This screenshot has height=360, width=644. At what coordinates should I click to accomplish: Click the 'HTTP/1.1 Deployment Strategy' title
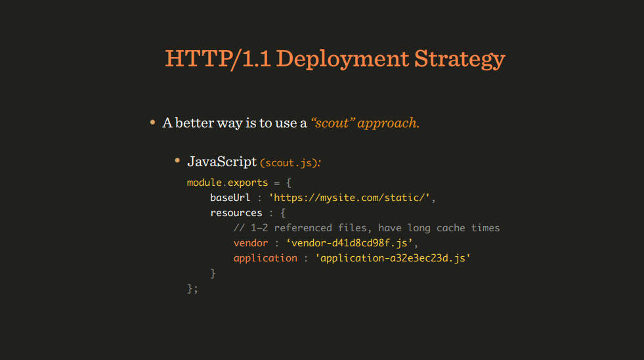tap(335, 59)
